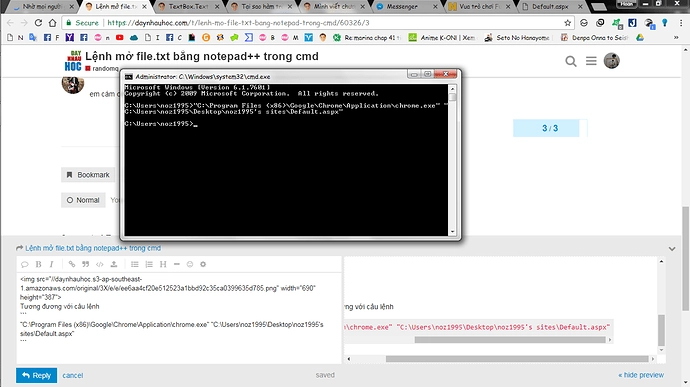Toggle bold formatting in reply editor
The image size is (690, 387).
38,264
